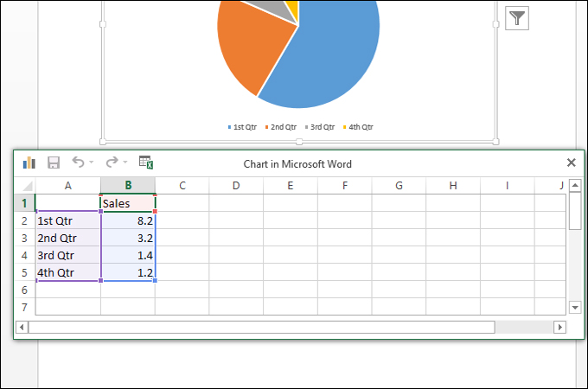This screenshot has width=588, height=389.
Task: Open the undo history dropdown arrow
Action: (91, 163)
